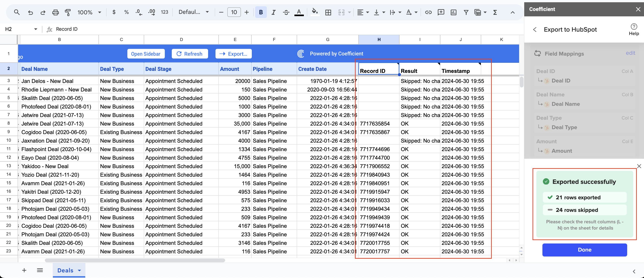Add a new sheet
This screenshot has width=644, height=278.
[24, 270]
